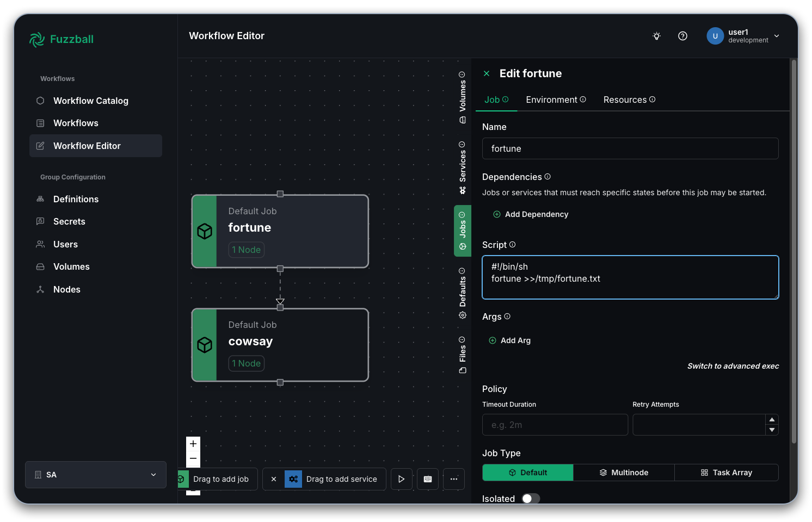Focus the Timeout Duration field
This screenshot has width=812, height=522.
[x=555, y=425]
